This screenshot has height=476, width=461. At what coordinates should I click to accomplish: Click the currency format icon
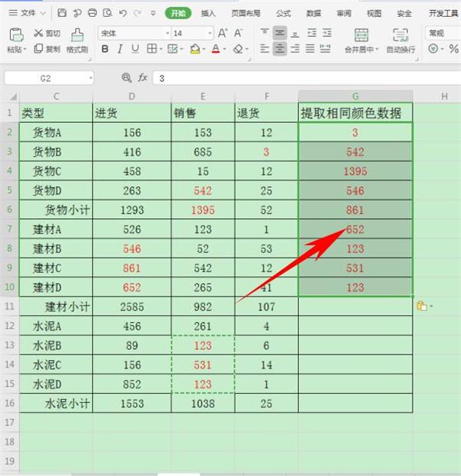coord(433,48)
